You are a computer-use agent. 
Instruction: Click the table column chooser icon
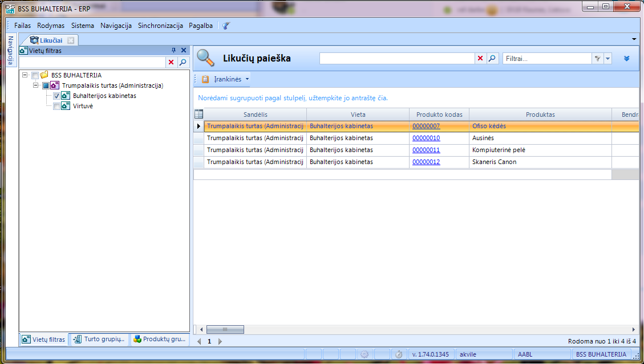[199, 114]
